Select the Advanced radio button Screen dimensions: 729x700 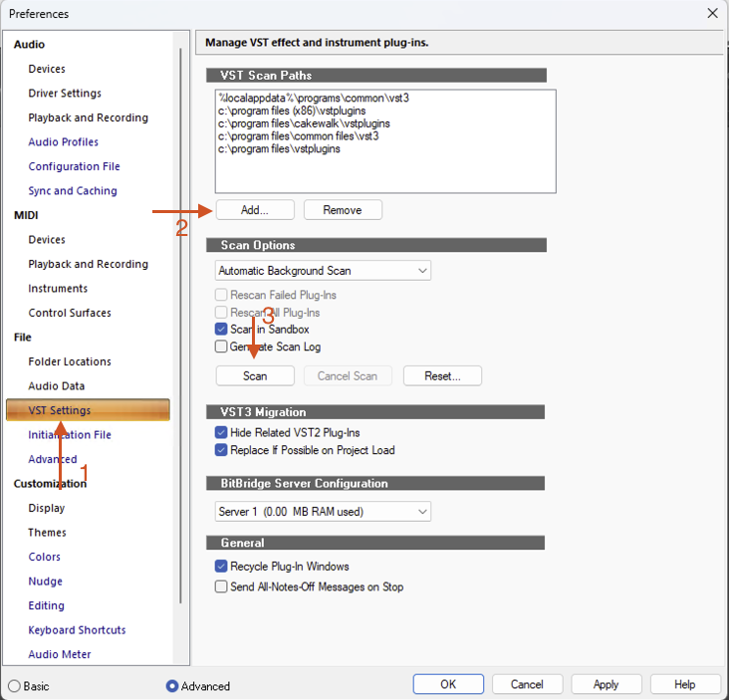(172, 686)
